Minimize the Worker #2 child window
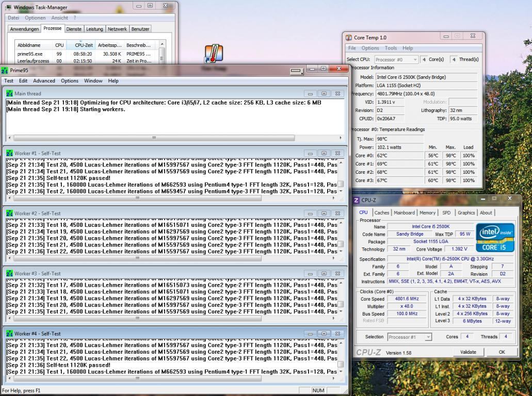 (x=310, y=213)
